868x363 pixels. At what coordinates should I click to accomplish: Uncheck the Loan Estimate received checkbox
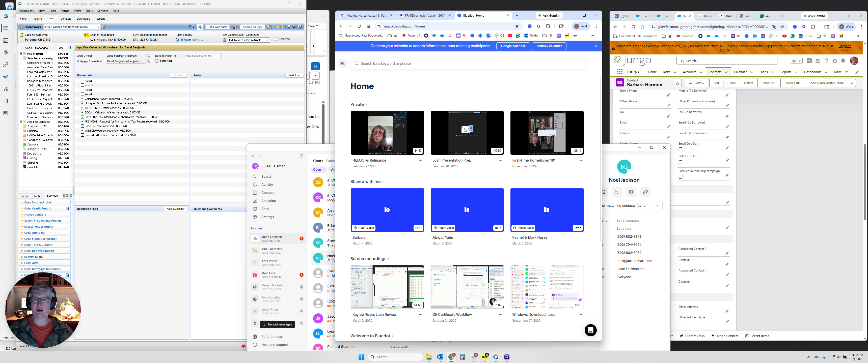82,126
